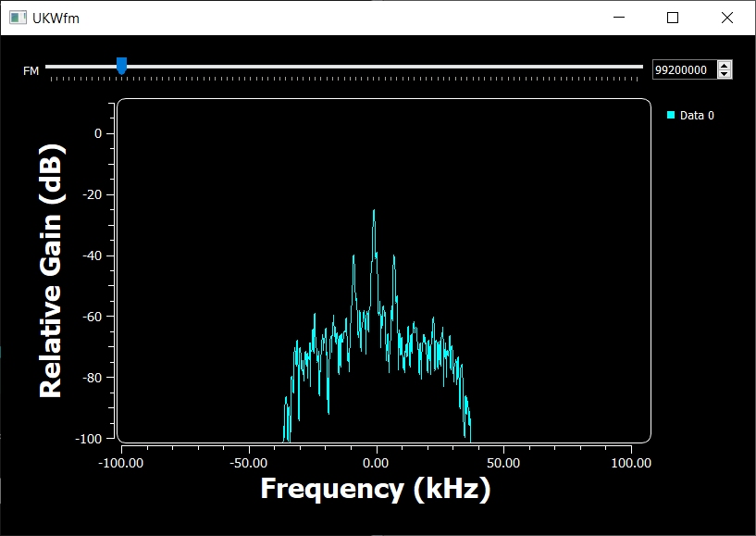Click the Data 0 legend label
756x536 pixels.
(x=697, y=116)
